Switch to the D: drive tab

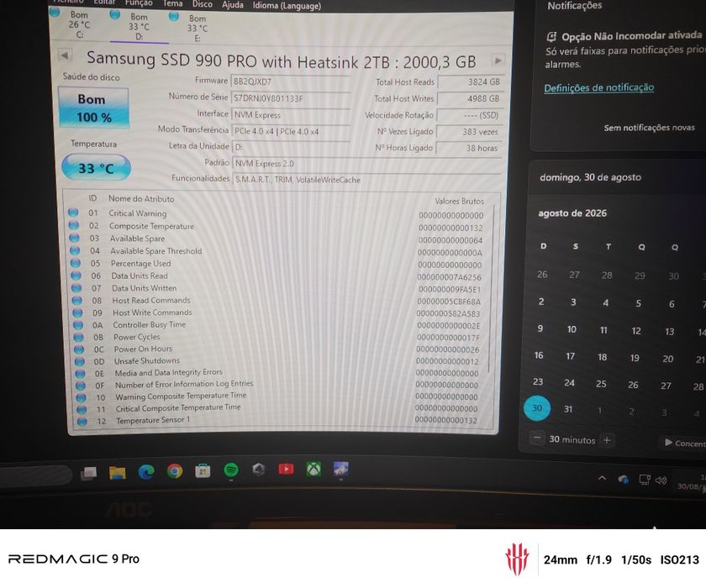139,27
